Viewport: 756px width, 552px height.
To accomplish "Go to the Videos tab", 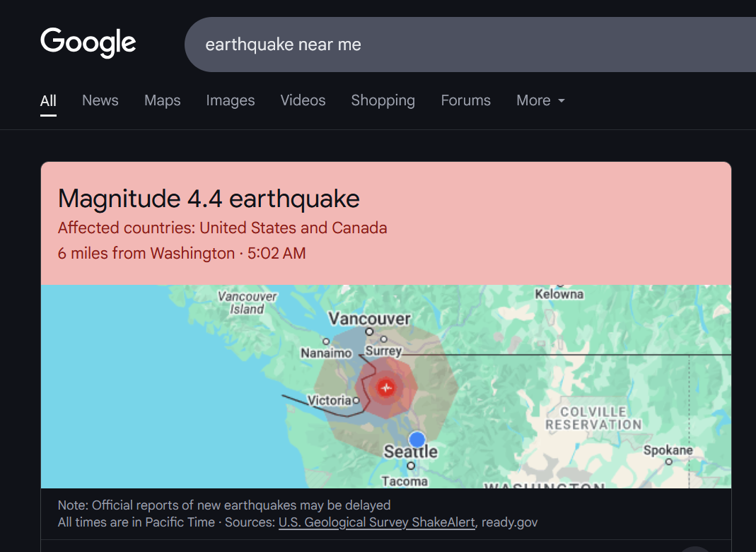I will (303, 100).
